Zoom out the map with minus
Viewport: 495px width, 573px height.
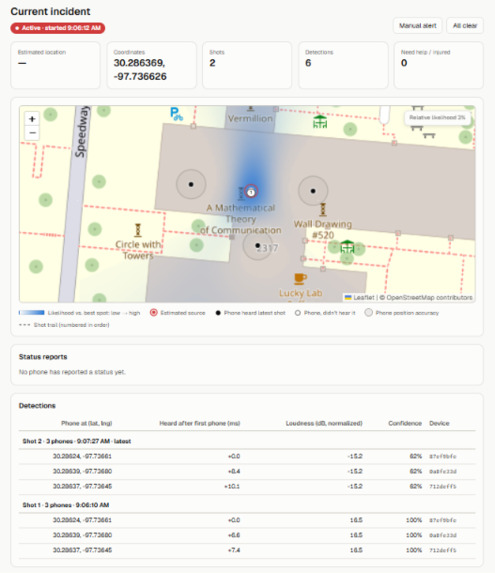tap(32, 133)
